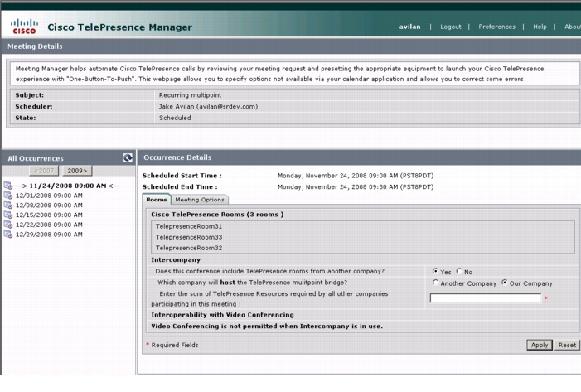Click TelepresenceRoom32 in rooms list

tap(189, 248)
